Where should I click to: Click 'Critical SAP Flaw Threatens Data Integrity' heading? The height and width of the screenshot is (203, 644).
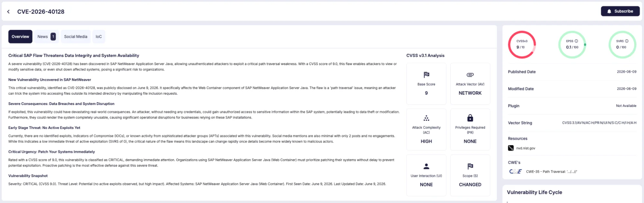click(x=74, y=55)
